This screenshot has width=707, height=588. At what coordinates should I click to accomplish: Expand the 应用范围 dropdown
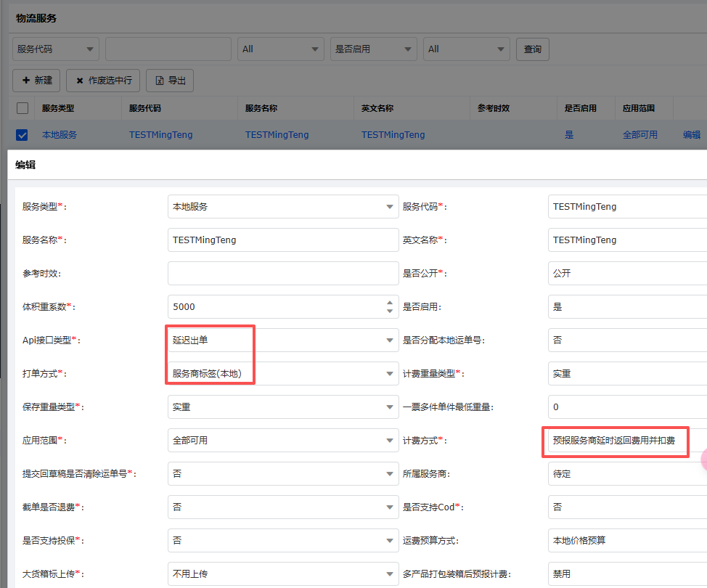tap(283, 441)
